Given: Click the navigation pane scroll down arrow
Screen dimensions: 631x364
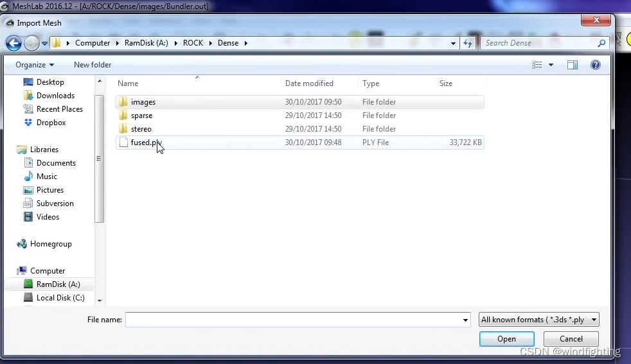Looking at the screenshot, I should pos(100,300).
